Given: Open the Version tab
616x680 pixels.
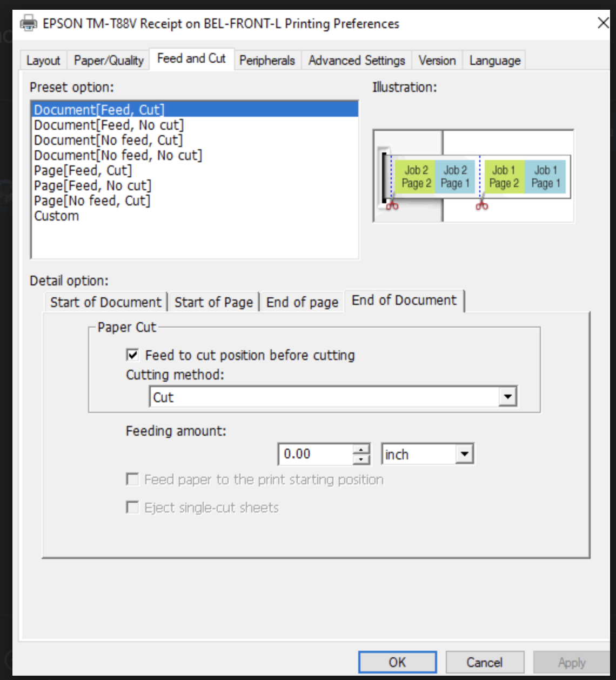Looking at the screenshot, I should point(437,60).
